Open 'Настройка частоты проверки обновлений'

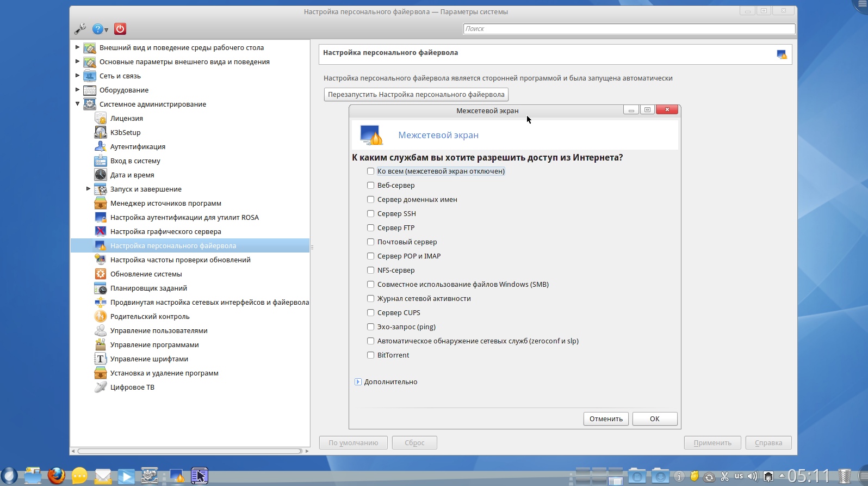coord(181,260)
